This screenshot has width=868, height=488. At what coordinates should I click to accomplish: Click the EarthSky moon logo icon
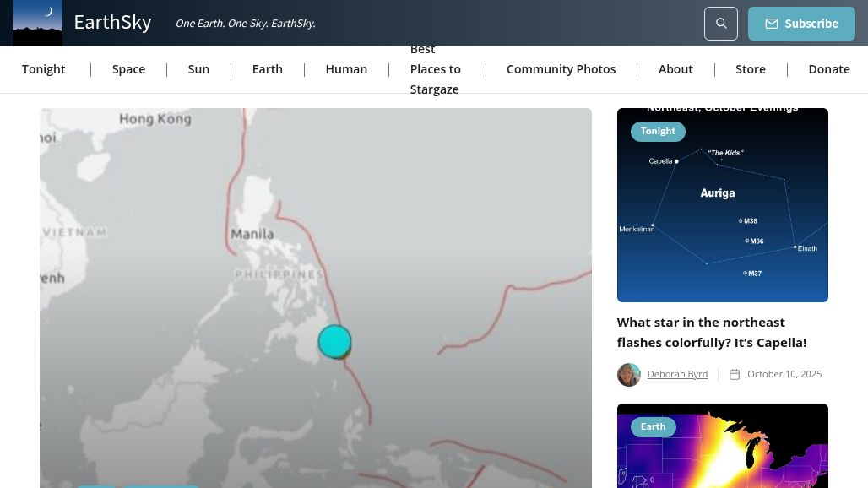(x=38, y=23)
